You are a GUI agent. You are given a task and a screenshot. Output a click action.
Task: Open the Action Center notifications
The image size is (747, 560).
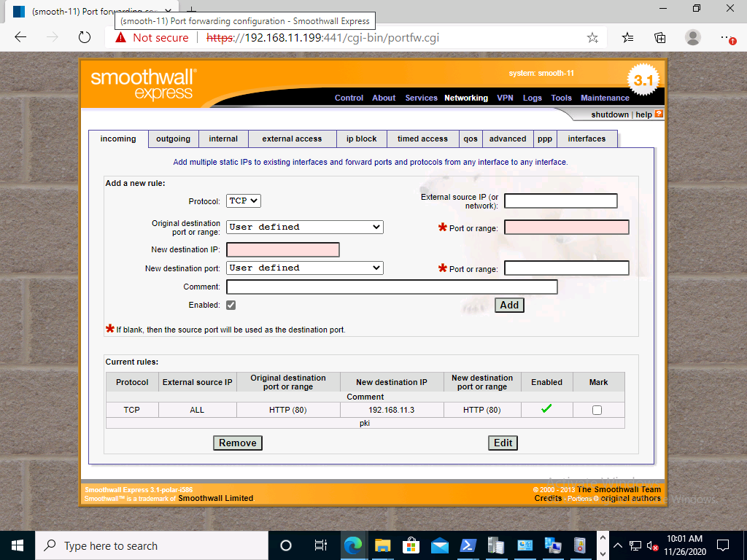(723, 545)
